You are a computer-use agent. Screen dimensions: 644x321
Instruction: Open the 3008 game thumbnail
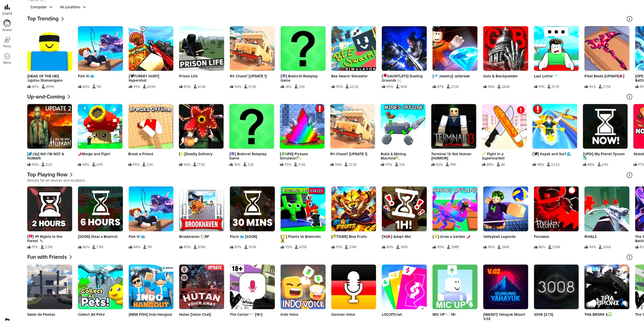556,287
